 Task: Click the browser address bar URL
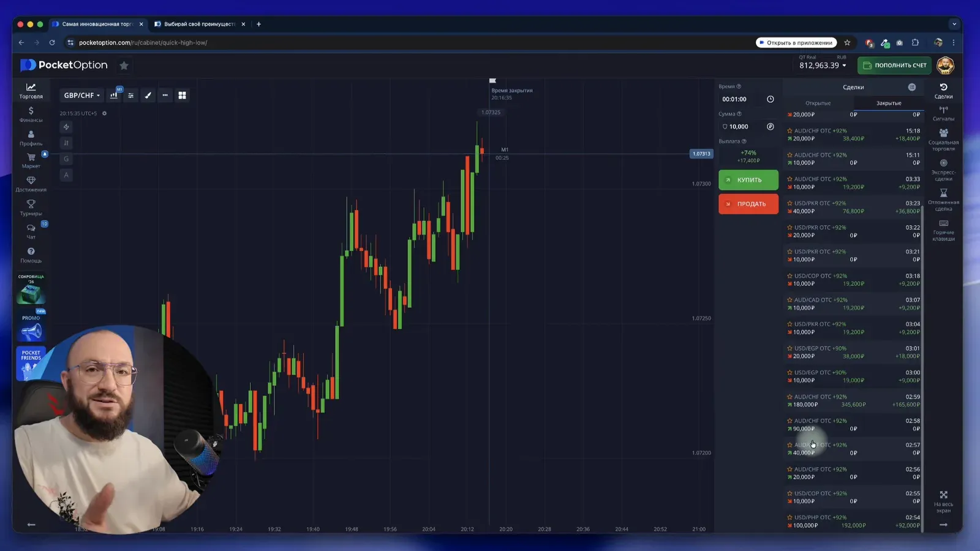pos(143,43)
